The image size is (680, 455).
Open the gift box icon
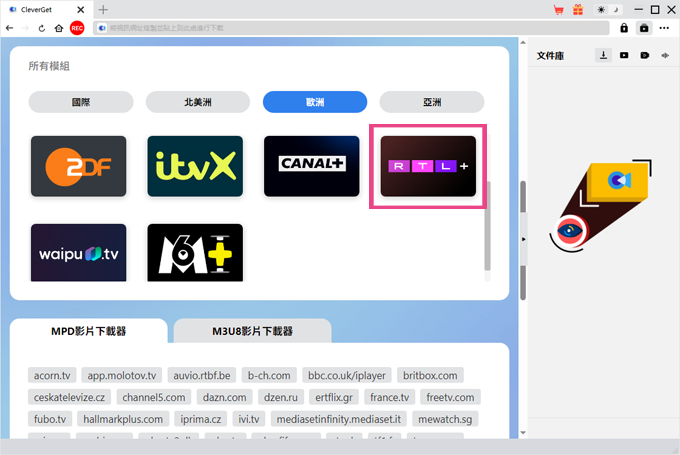coord(578,10)
